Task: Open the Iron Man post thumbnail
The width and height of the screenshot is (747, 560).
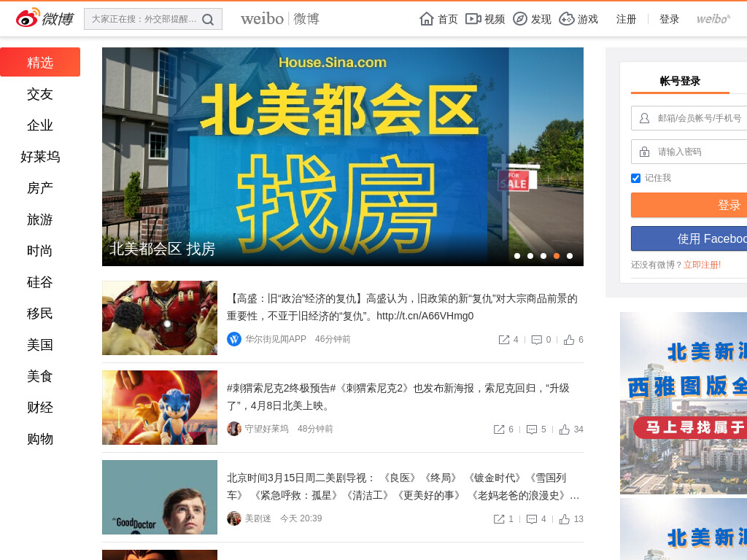Action: pos(160,318)
